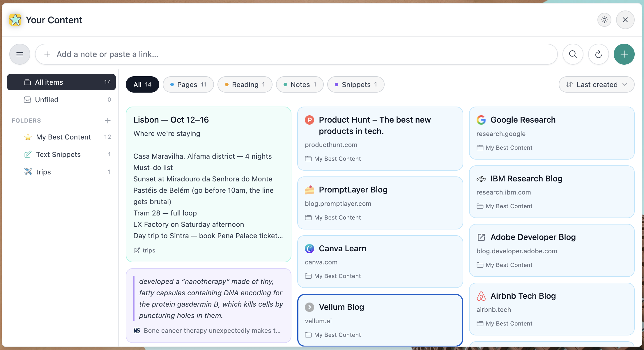This screenshot has height=350, width=644.
Task: Click the airplane icon of trips folder
Action: [28, 172]
